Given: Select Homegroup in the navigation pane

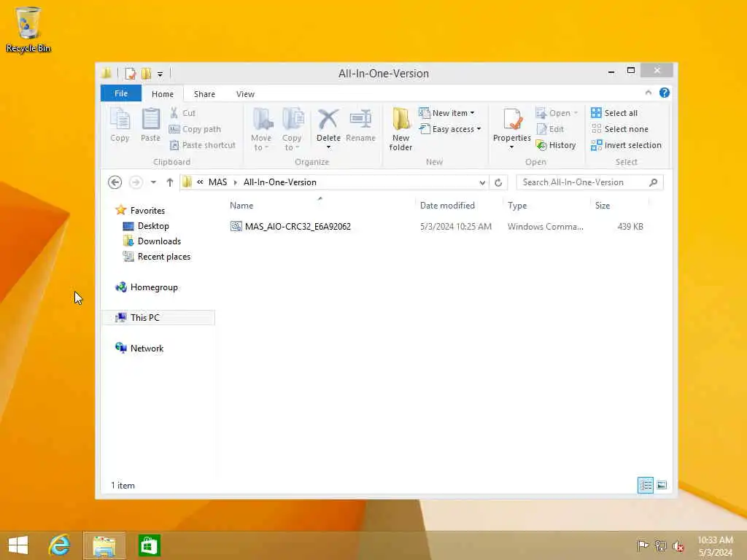Looking at the screenshot, I should (x=154, y=287).
